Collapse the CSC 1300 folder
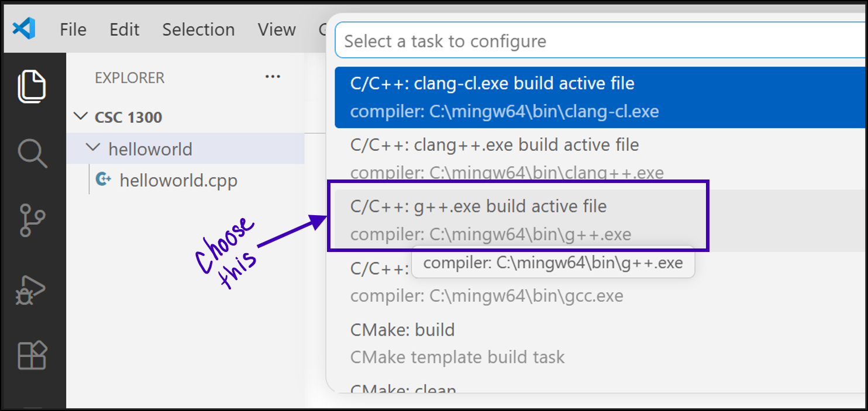The height and width of the screenshot is (411, 868). click(81, 116)
